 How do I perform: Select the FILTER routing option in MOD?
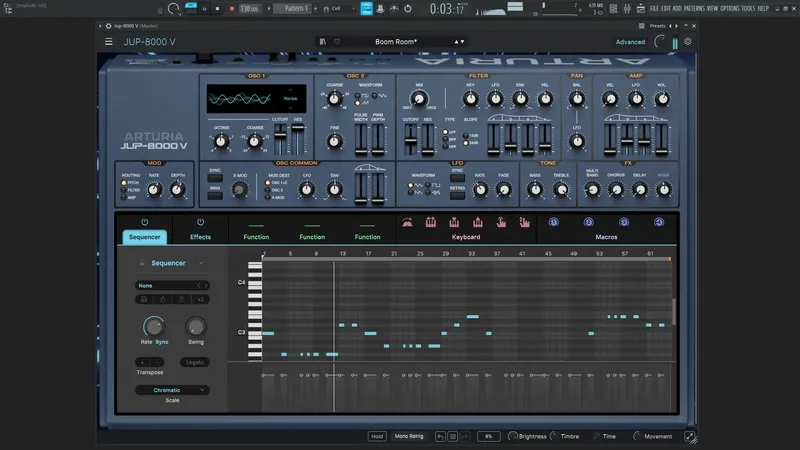[125, 189]
